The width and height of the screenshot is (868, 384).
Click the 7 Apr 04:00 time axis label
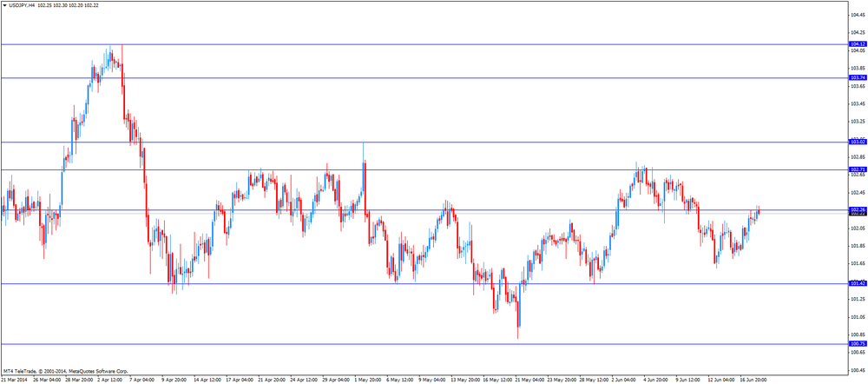pyautogui.click(x=142, y=380)
